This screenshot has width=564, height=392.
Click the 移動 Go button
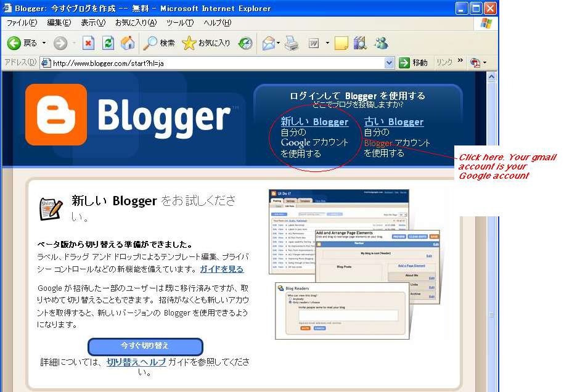point(414,63)
